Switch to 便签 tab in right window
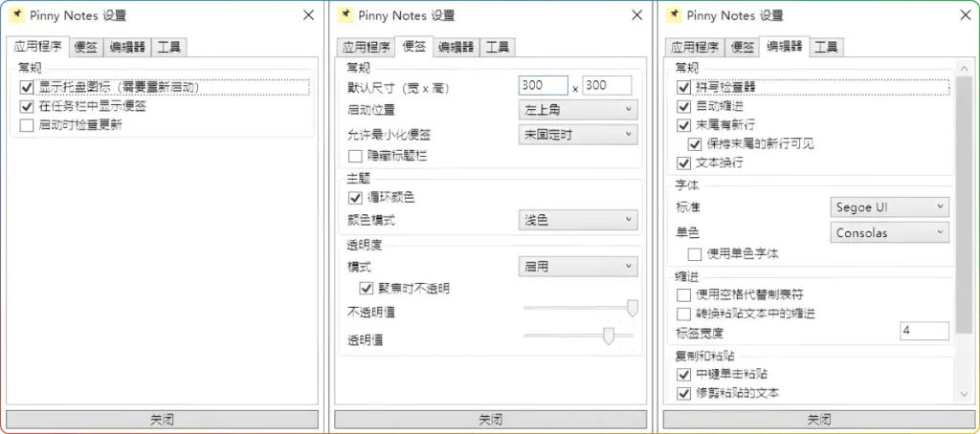 click(x=742, y=47)
